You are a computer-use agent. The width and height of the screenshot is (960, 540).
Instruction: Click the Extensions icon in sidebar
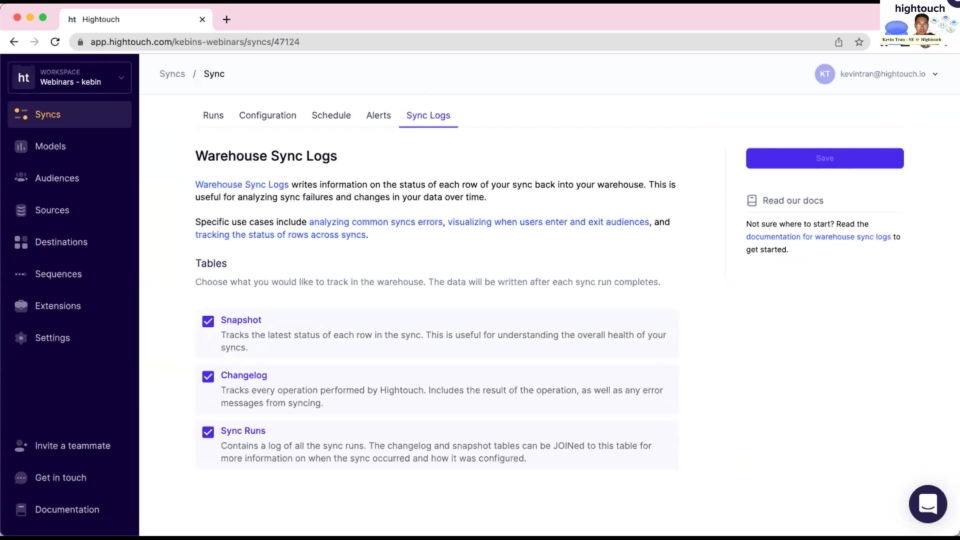[21, 306]
